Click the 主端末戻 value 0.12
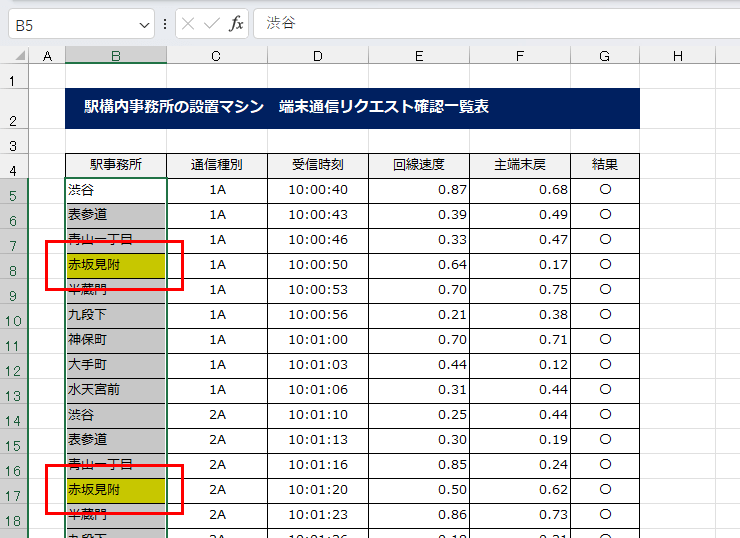The height and width of the screenshot is (538, 740). coord(520,365)
